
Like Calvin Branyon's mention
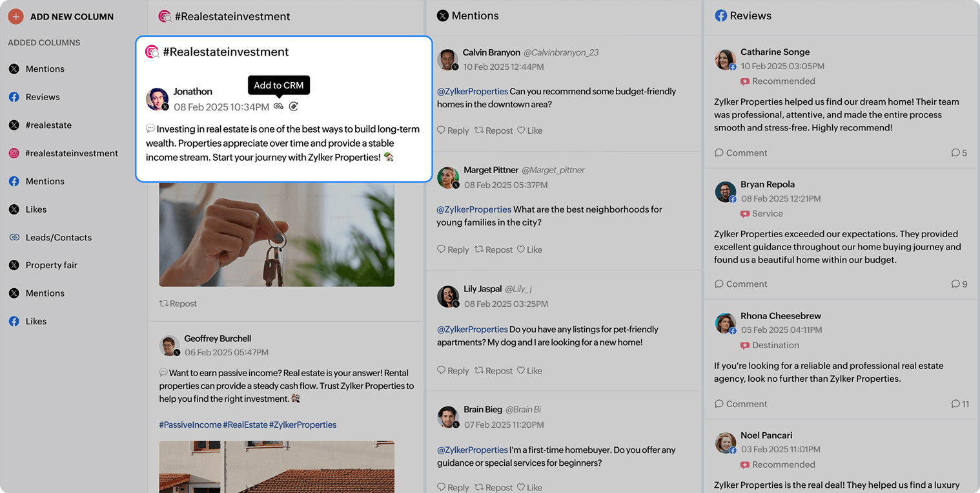coord(529,131)
